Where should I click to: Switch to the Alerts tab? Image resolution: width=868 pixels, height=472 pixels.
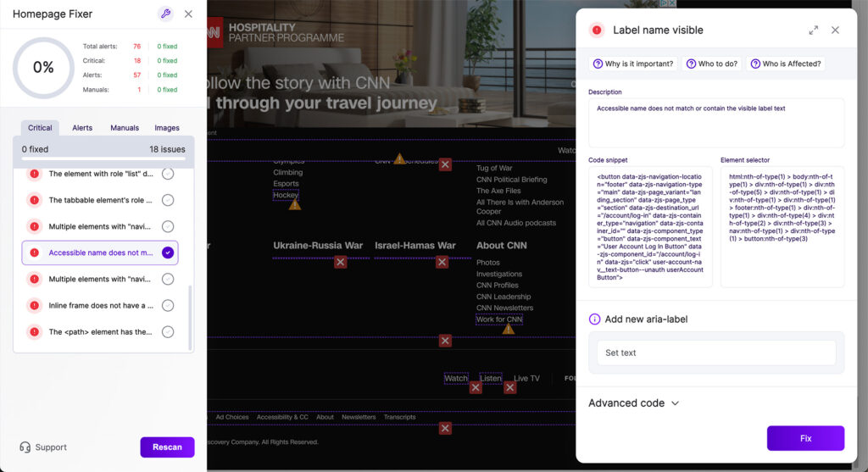82,128
